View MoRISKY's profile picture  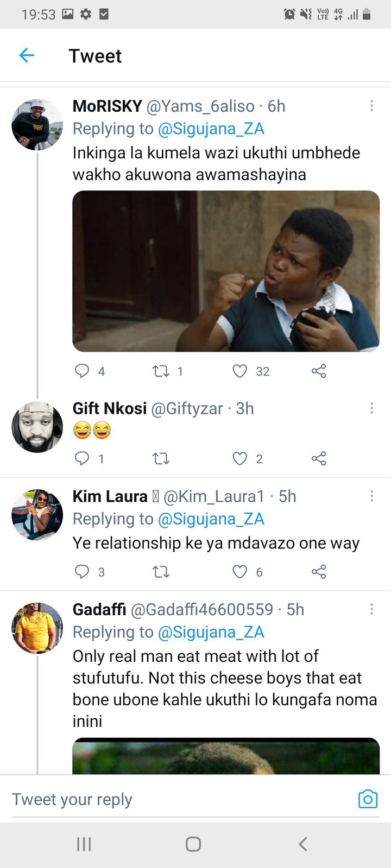click(x=37, y=124)
